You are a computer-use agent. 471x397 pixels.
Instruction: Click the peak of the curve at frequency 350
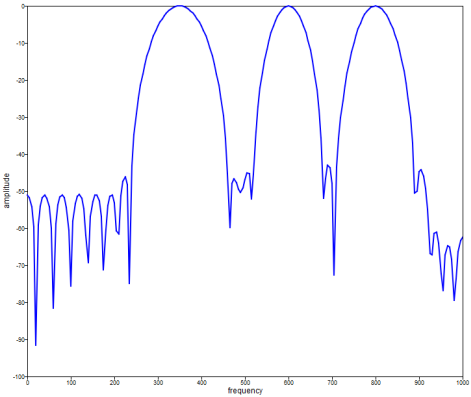click(x=180, y=6)
